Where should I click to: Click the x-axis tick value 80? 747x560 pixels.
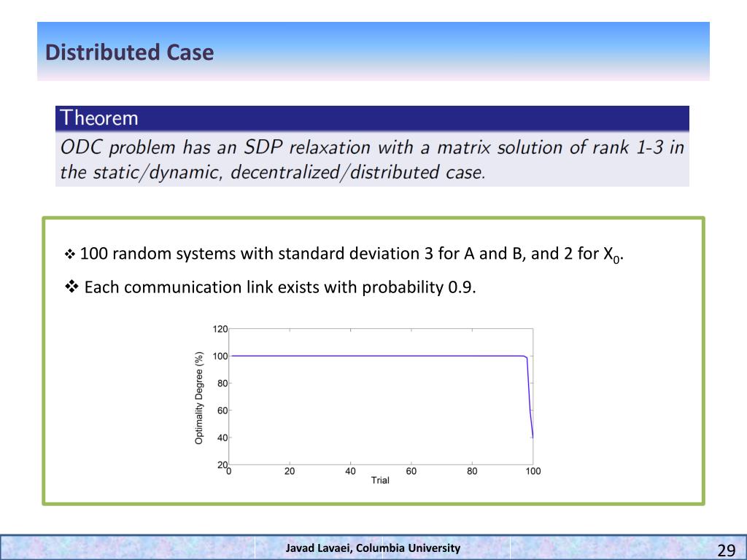(472, 472)
